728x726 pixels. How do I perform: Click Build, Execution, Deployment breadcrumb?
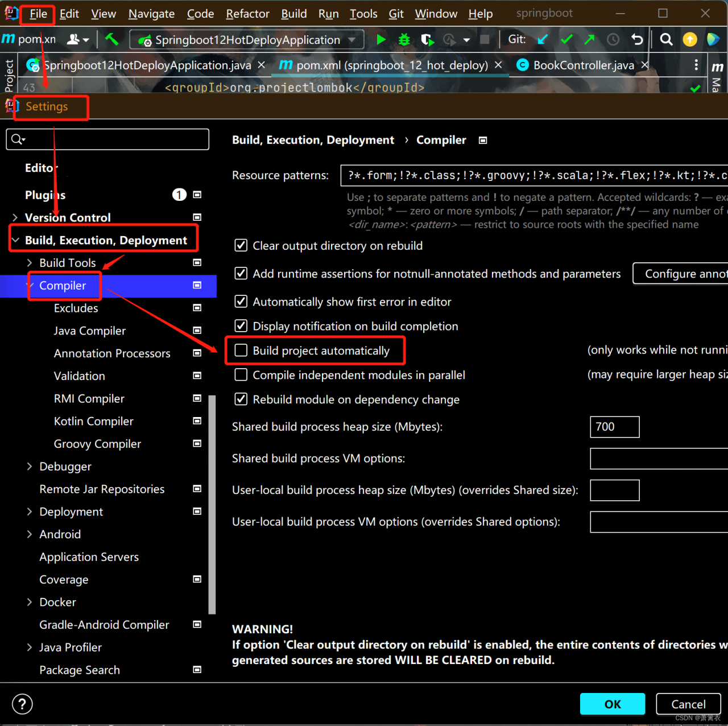tap(313, 140)
